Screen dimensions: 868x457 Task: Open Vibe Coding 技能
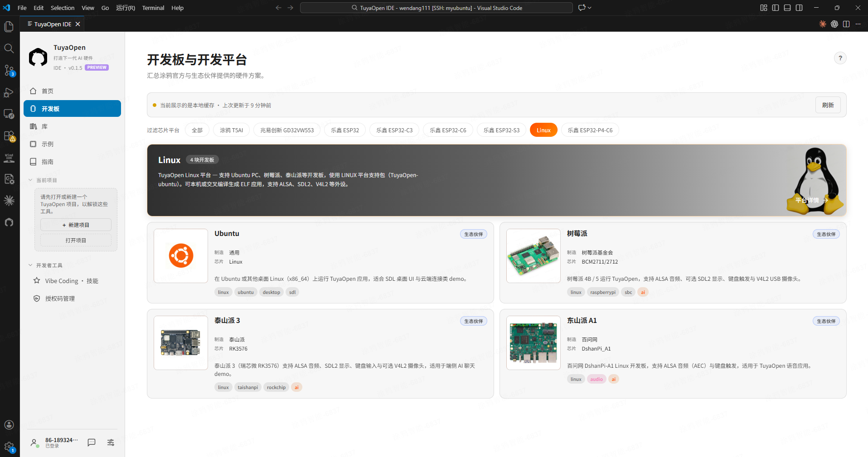click(x=72, y=281)
